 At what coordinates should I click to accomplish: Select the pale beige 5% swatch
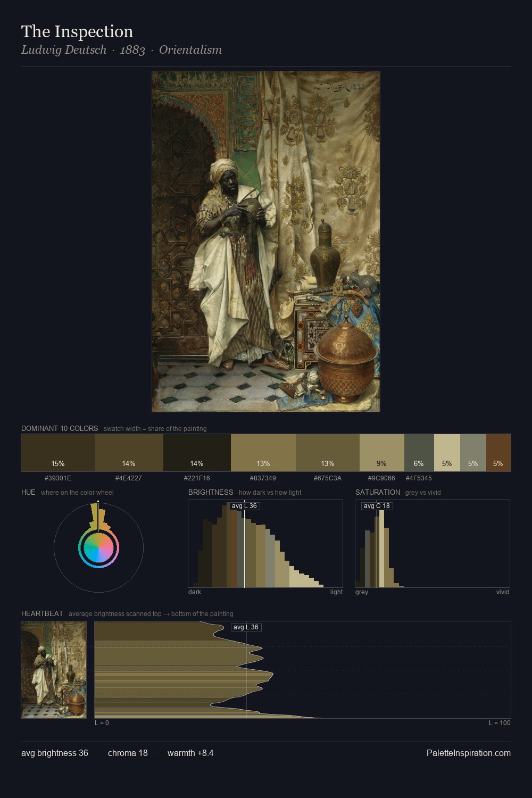click(x=447, y=453)
